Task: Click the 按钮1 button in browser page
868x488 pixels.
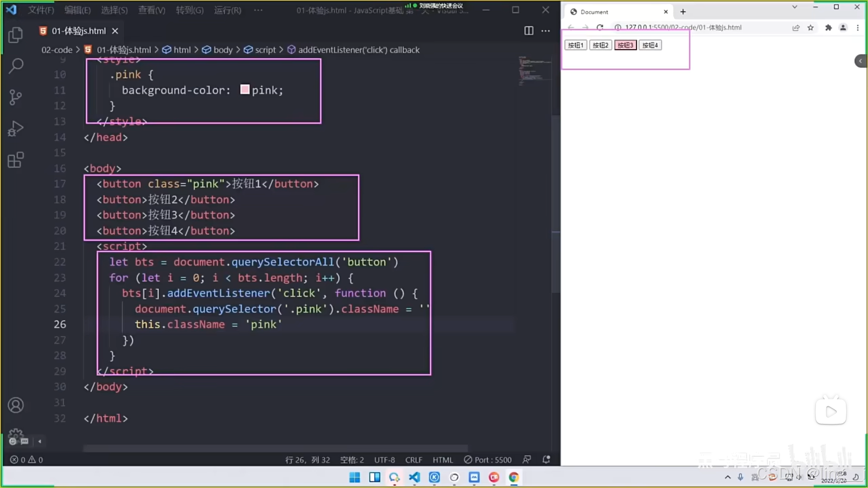Action: (576, 45)
